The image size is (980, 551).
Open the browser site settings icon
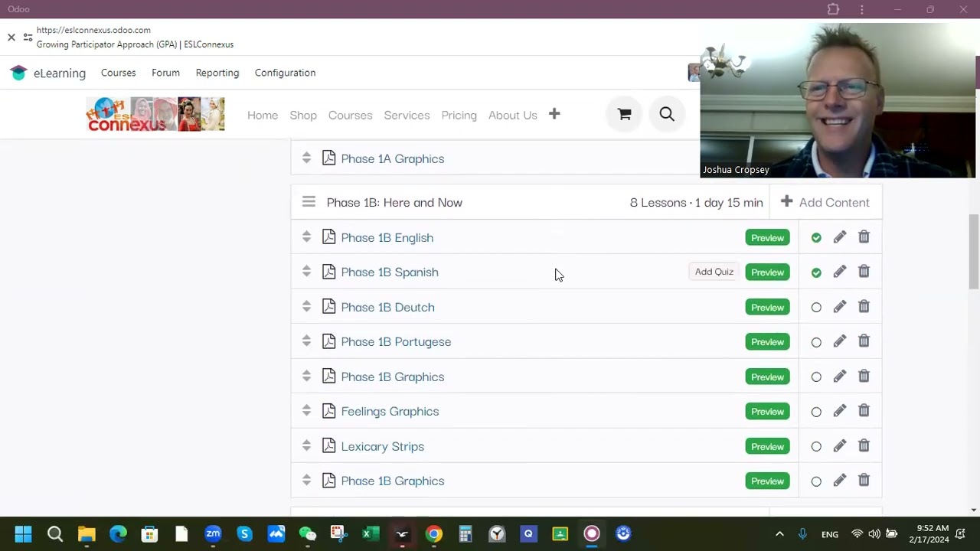(x=28, y=37)
